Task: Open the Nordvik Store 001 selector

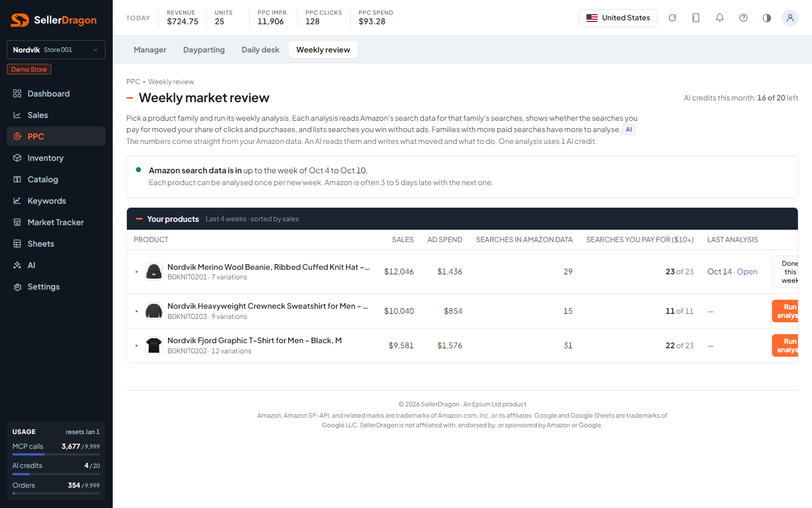Action: click(56, 50)
